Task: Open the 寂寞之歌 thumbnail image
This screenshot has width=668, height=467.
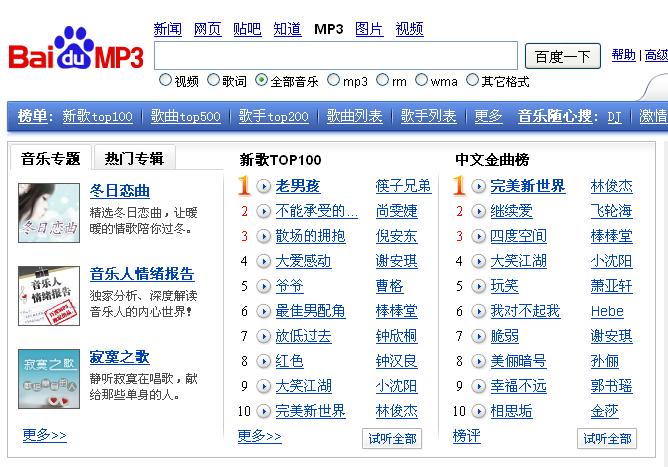Action: tap(49, 379)
